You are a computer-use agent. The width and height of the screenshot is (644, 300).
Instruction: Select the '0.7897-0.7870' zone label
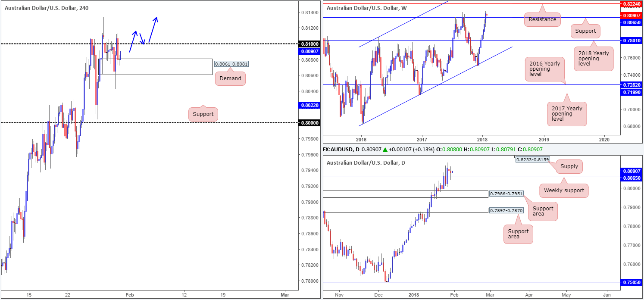pos(506,210)
